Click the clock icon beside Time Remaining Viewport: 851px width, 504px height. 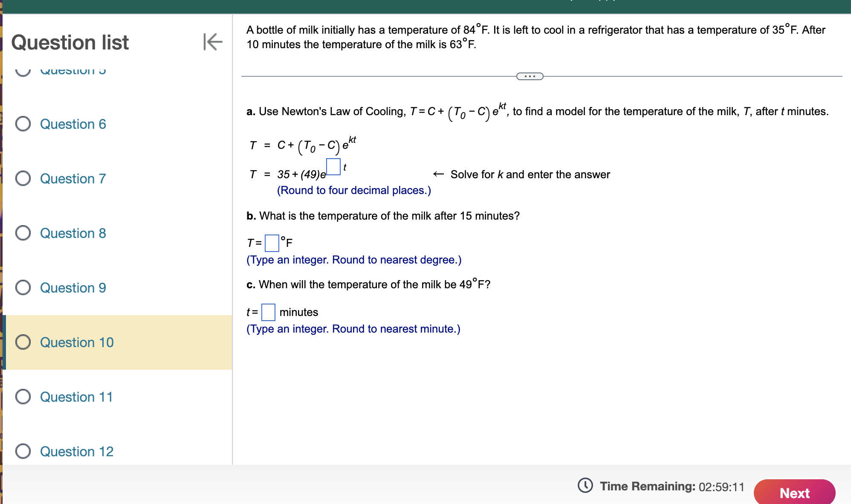(x=585, y=485)
